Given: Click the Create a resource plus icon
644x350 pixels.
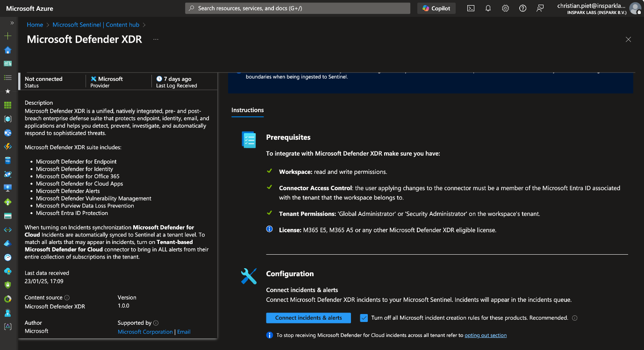Looking at the screenshot, I should [x=7, y=36].
